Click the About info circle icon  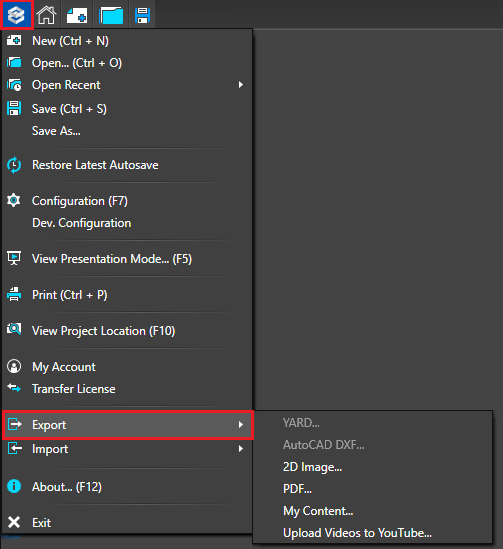[14, 486]
